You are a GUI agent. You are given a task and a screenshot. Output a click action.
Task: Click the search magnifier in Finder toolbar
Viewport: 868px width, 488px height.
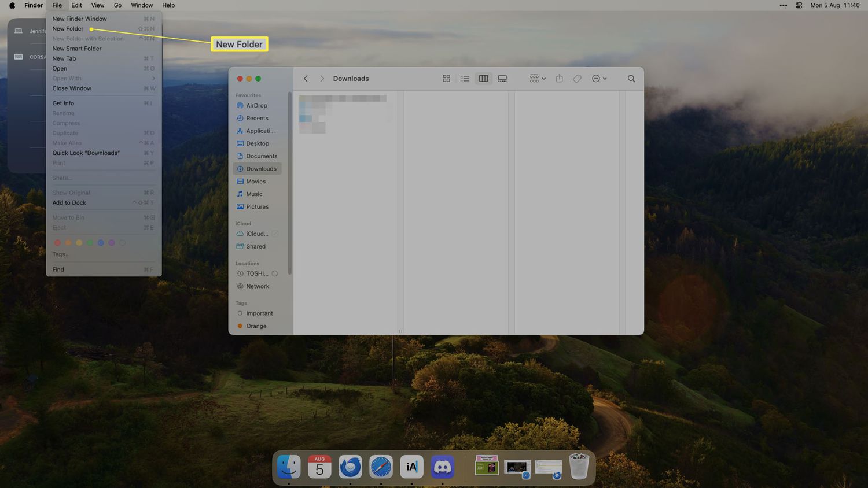click(x=631, y=79)
